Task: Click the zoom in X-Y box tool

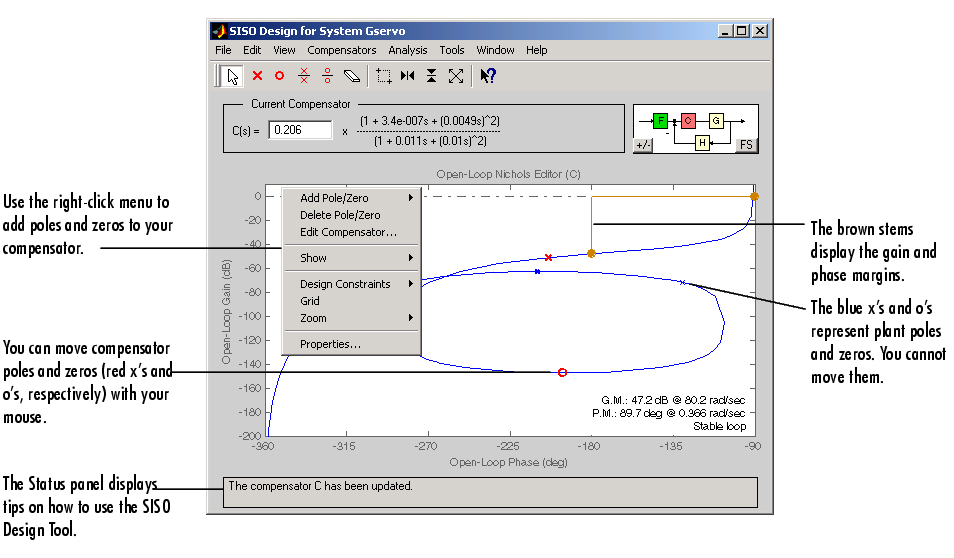Action: [383, 75]
